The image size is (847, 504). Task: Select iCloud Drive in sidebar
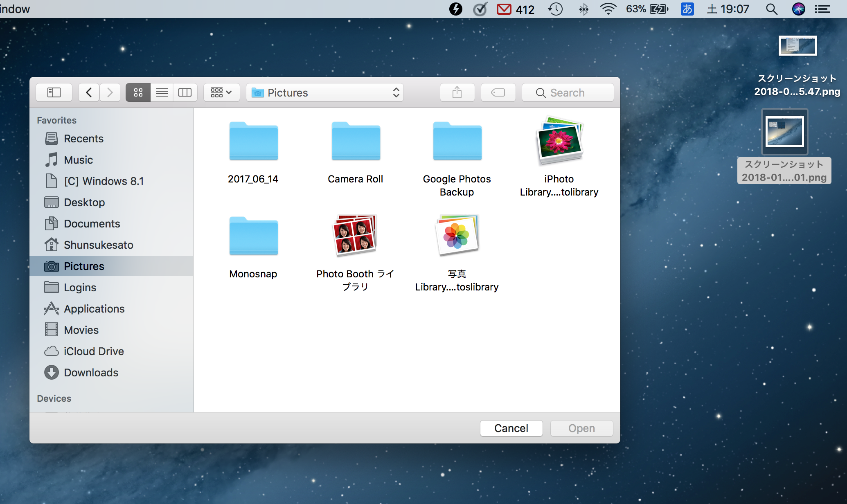(x=94, y=351)
